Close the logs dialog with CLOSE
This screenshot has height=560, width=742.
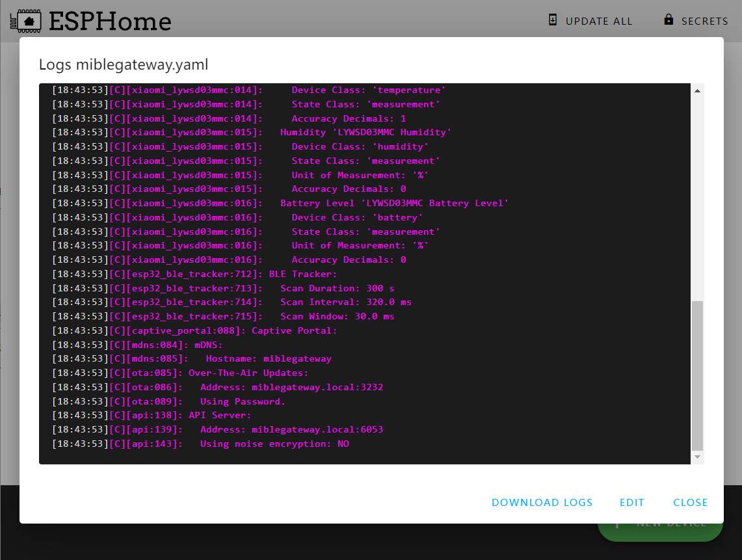tap(691, 503)
